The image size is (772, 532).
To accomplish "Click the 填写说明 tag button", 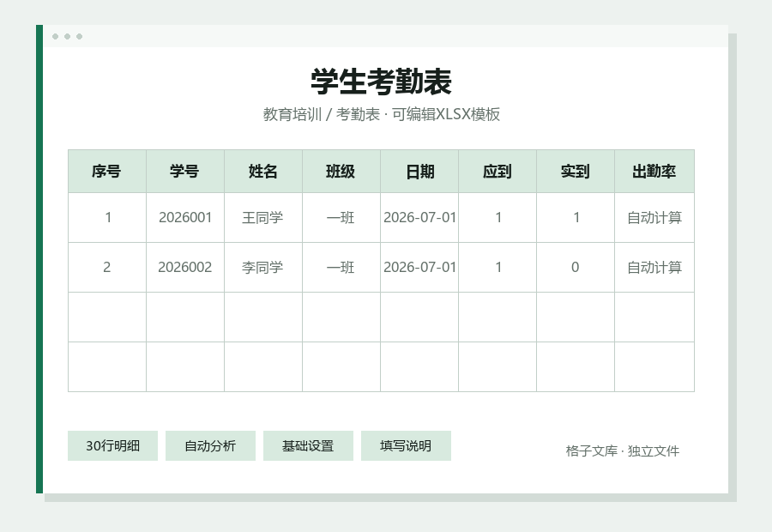I will (x=406, y=446).
